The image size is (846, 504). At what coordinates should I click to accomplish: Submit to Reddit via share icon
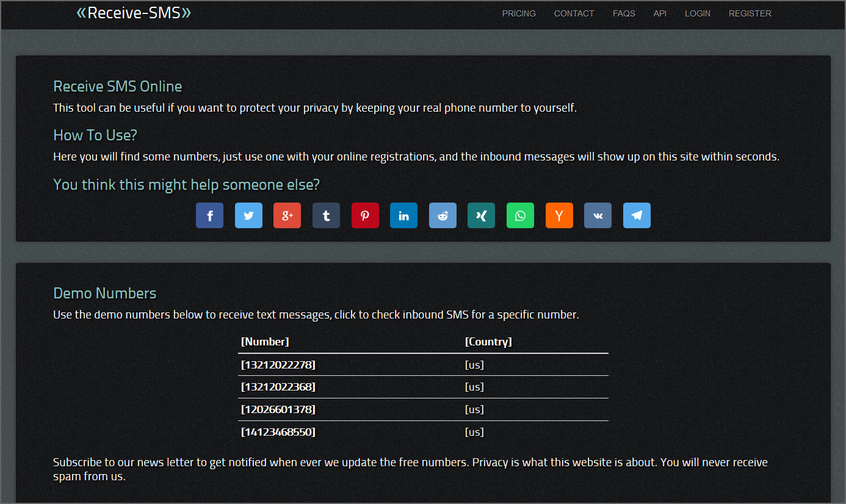click(443, 216)
